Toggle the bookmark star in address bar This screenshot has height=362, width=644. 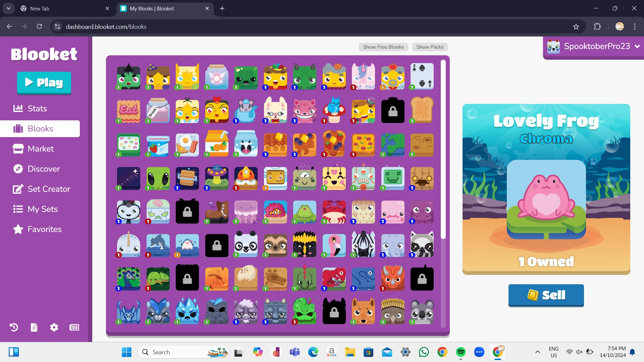576,26
